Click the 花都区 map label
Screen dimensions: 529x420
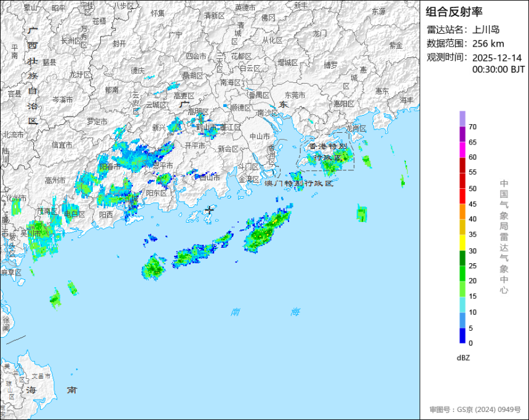click(x=241, y=57)
